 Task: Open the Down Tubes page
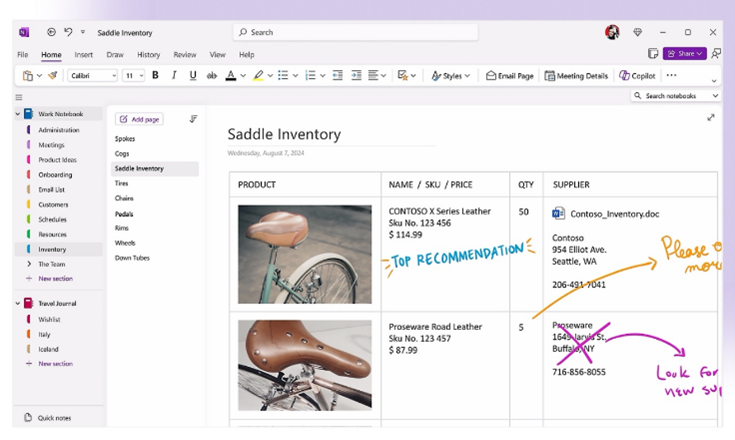click(x=132, y=258)
